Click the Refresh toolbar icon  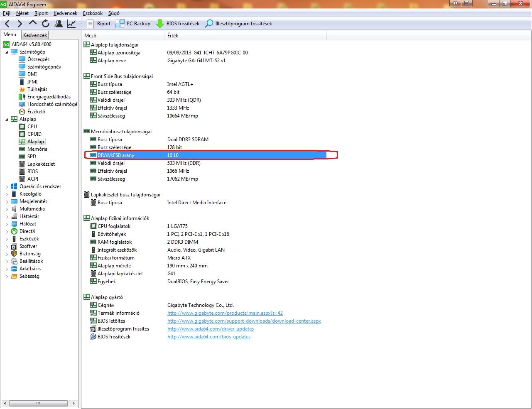(x=46, y=24)
